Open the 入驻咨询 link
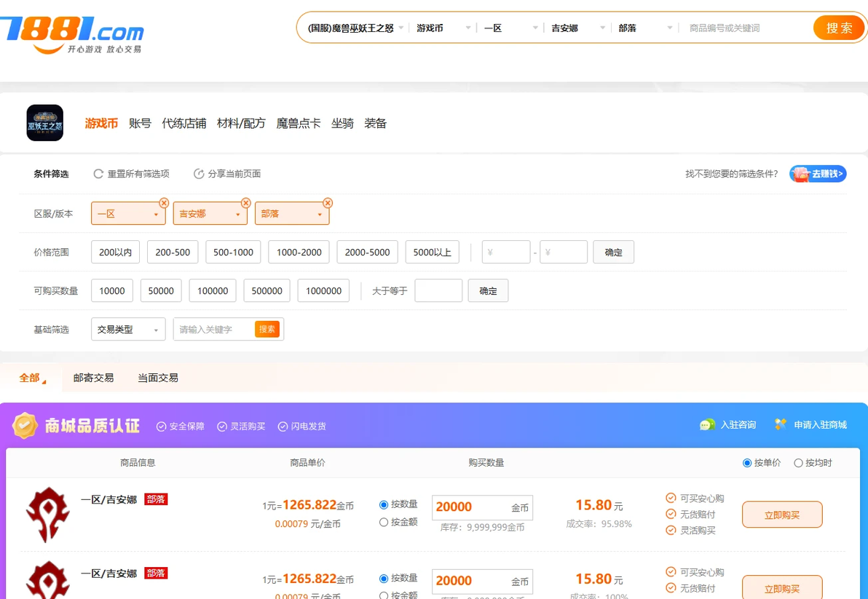The width and height of the screenshot is (868, 599). coord(738,425)
